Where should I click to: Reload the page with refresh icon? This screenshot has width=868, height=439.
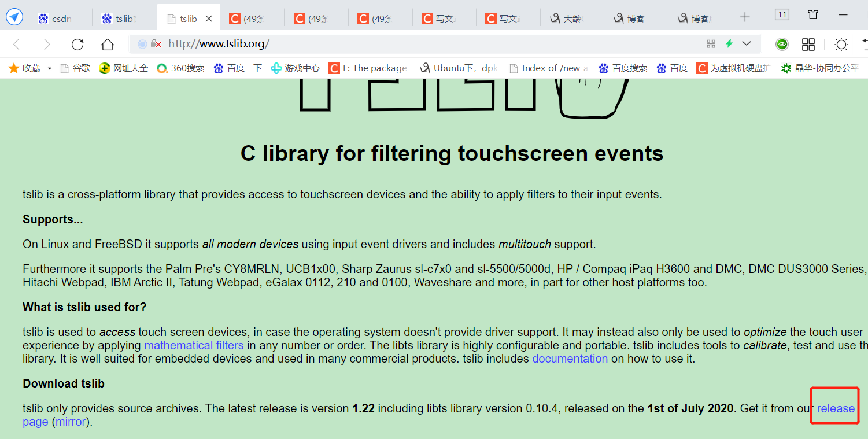coord(77,44)
